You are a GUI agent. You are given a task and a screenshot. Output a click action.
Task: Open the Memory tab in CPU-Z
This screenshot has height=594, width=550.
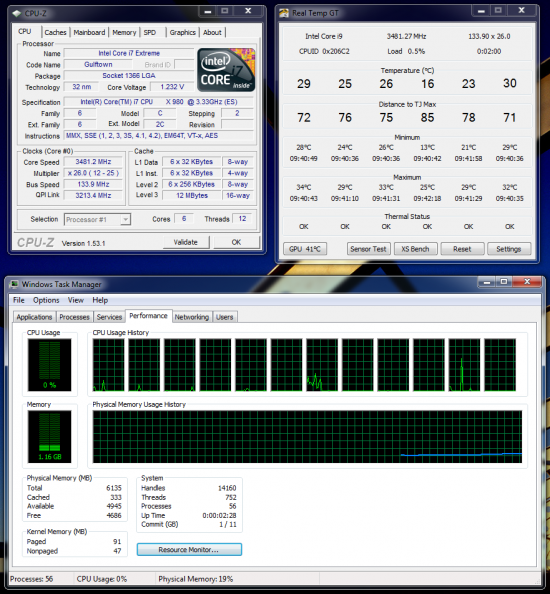click(124, 33)
